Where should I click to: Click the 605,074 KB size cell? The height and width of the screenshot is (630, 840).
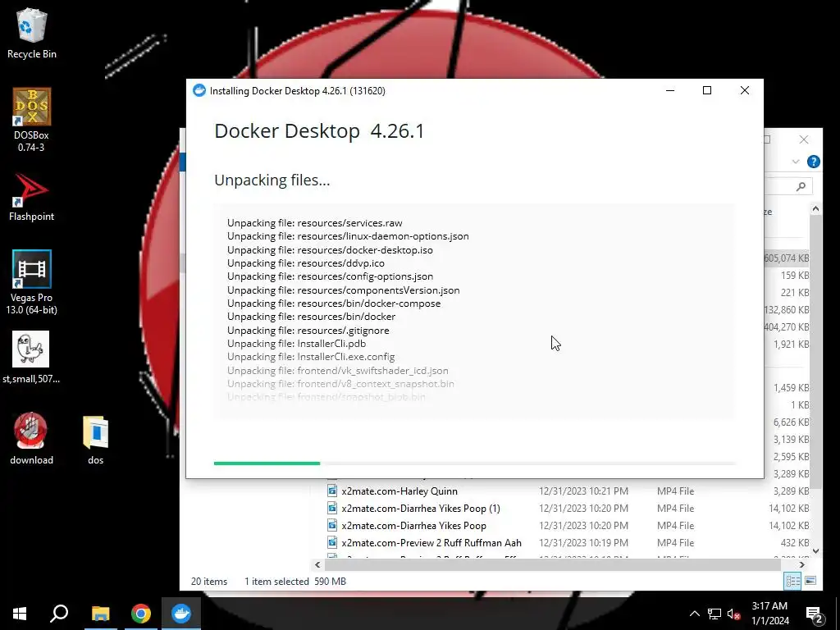[787, 258]
